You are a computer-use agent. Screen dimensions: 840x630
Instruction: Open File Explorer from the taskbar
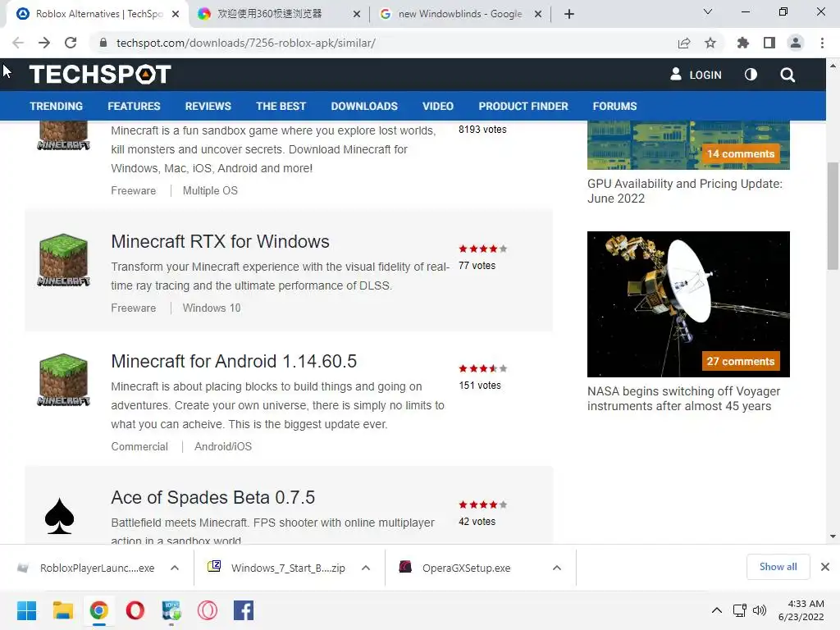click(x=62, y=610)
